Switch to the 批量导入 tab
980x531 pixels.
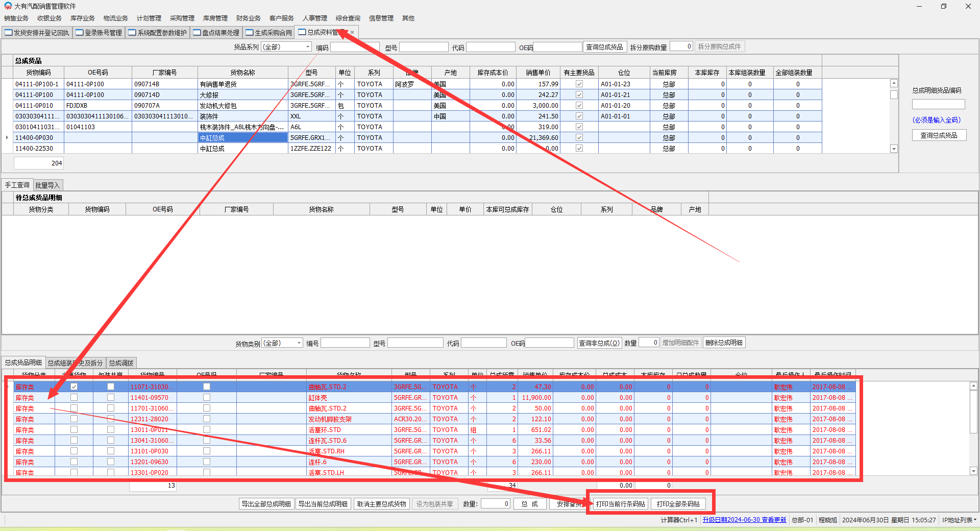47,185
